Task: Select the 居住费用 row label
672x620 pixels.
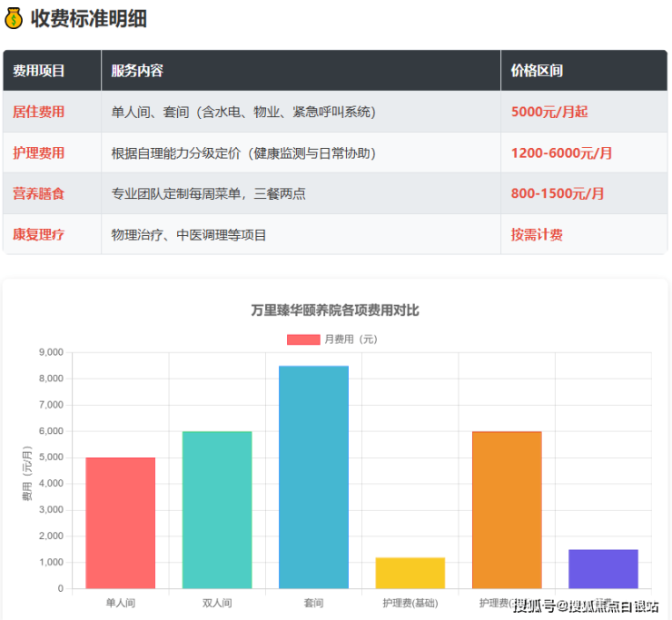Action: click(x=38, y=112)
